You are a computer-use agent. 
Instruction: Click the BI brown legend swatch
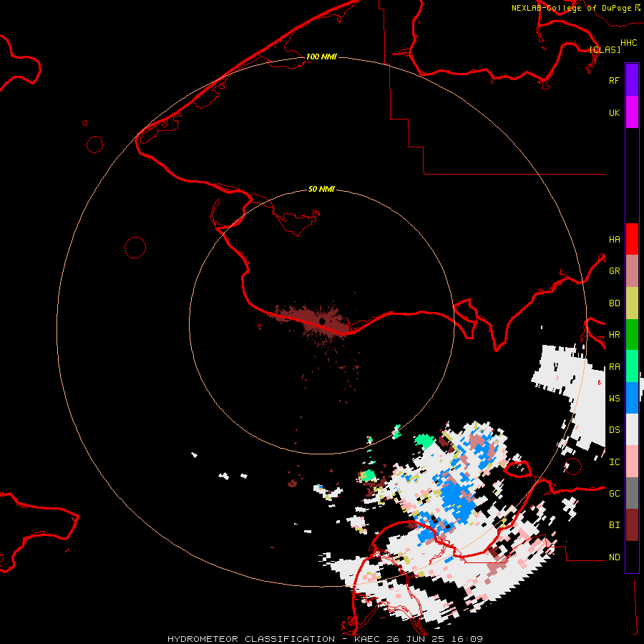(632, 525)
